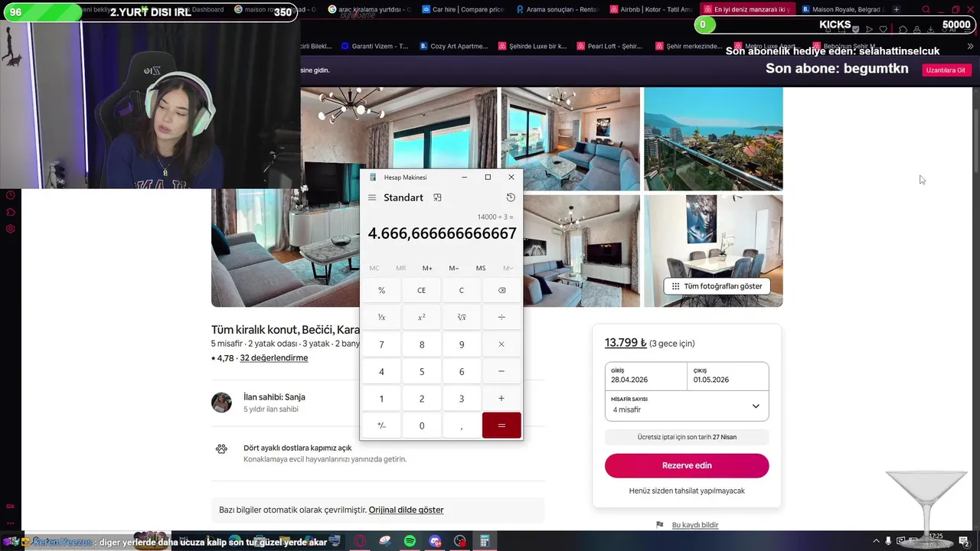
Task: Click the calculator decimal comma key
Action: [x=462, y=425]
